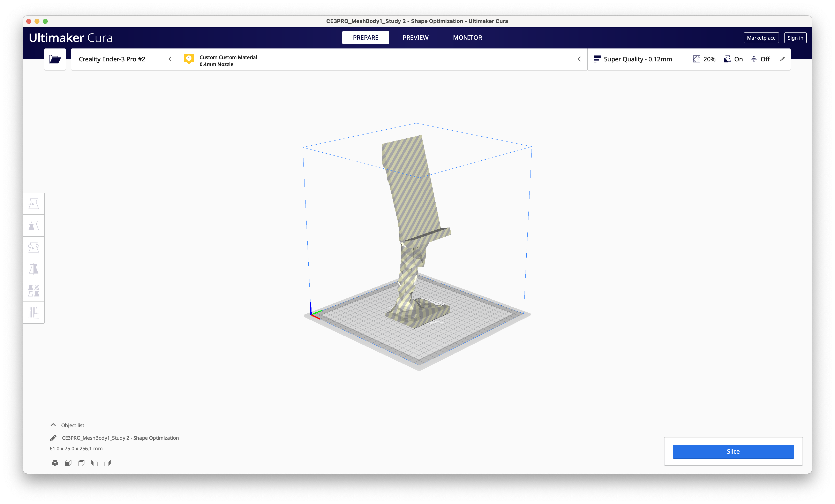Click the Slice button
This screenshot has width=835, height=504.
(x=733, y=451)
